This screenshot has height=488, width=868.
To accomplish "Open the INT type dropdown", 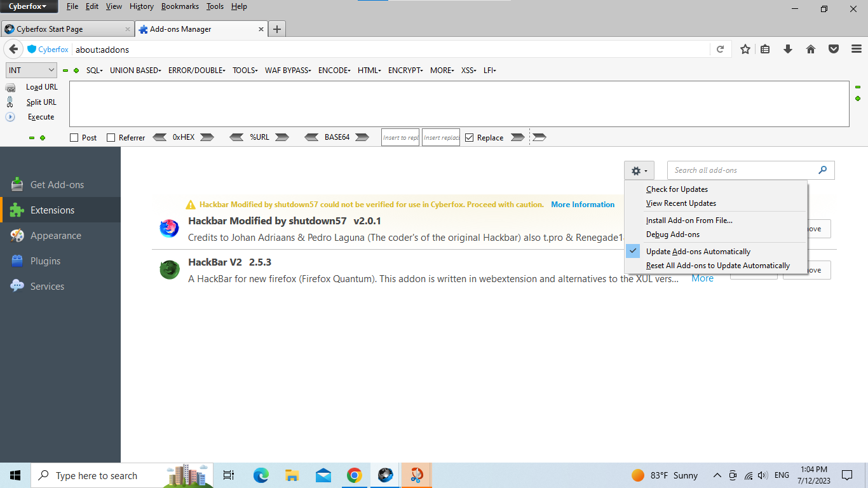I will pyautogui.click(x=31, y=71).
